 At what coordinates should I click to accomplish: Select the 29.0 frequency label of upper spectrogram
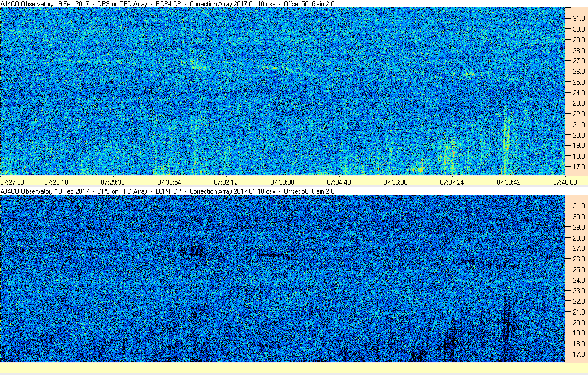[578, 40]
